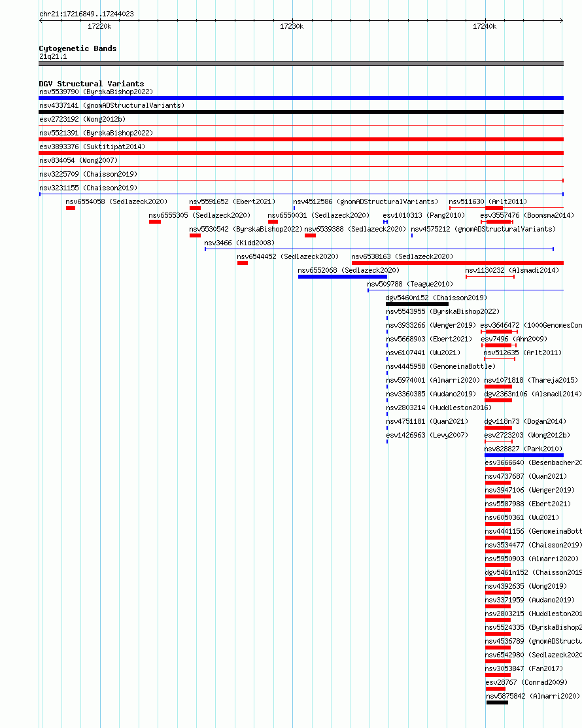Open nsv6544452 (Sedlazeck2020) variant
The height and width of the screenshot is (728, 582).
click(288, 257)
